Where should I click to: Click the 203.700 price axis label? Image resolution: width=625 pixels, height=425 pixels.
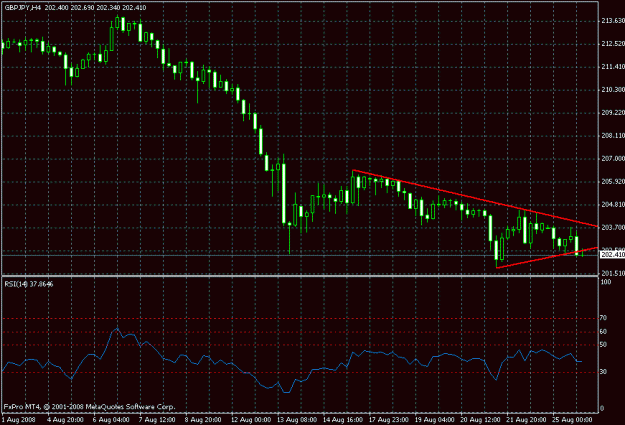(x=613, y=228)
